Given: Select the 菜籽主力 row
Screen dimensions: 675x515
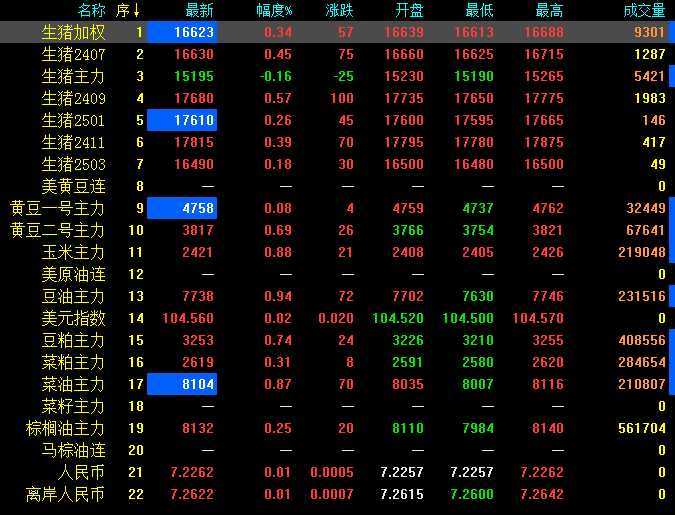Looking at the screenshot, I should coord(338,406).
